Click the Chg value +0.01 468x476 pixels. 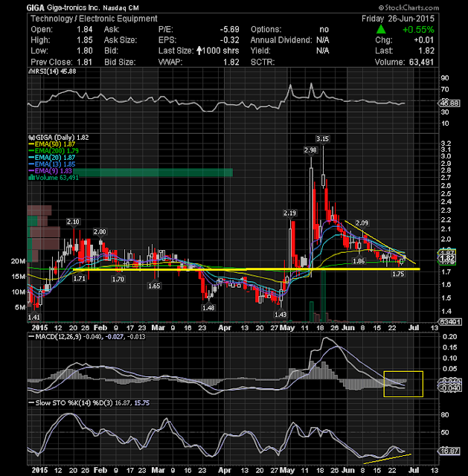point(424,40)
